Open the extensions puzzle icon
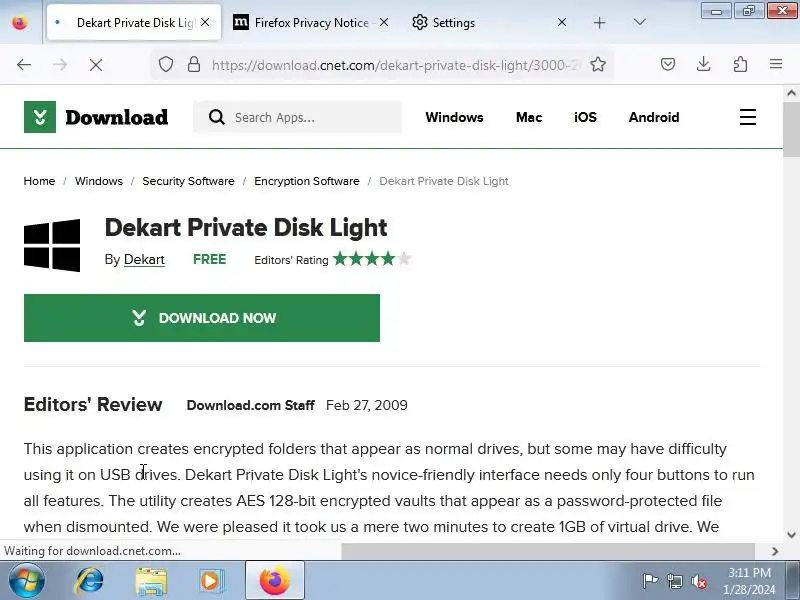Image resolution: width=800 pixels, height=600 pixels. [740, 64]
